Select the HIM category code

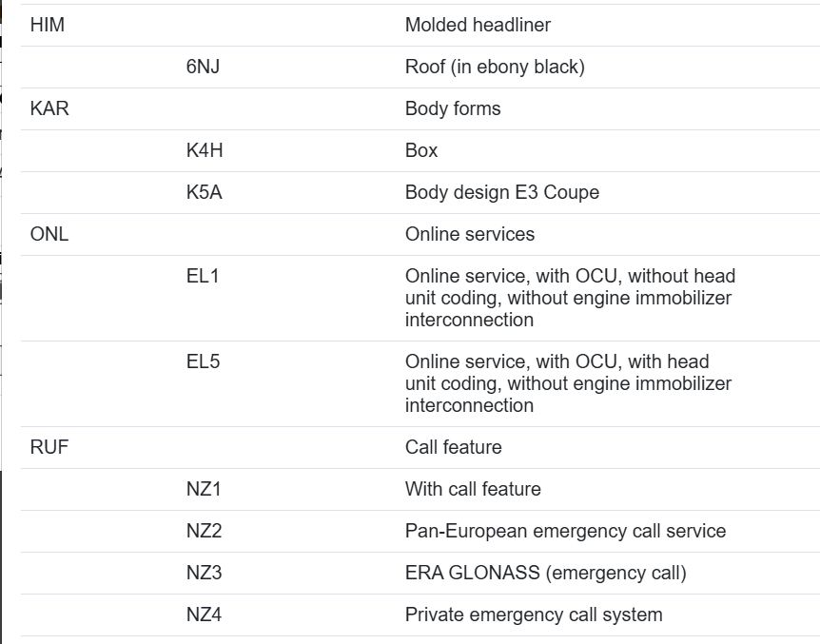pos(48,25)
